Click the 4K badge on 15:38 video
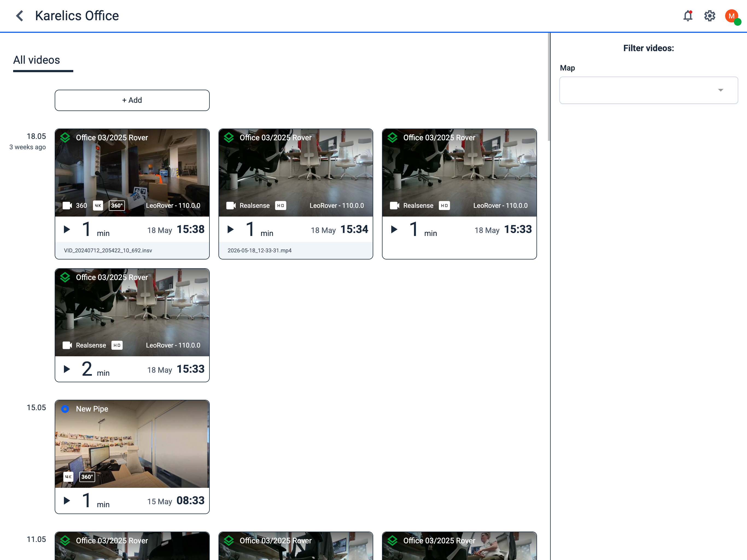 click(98, 206)
